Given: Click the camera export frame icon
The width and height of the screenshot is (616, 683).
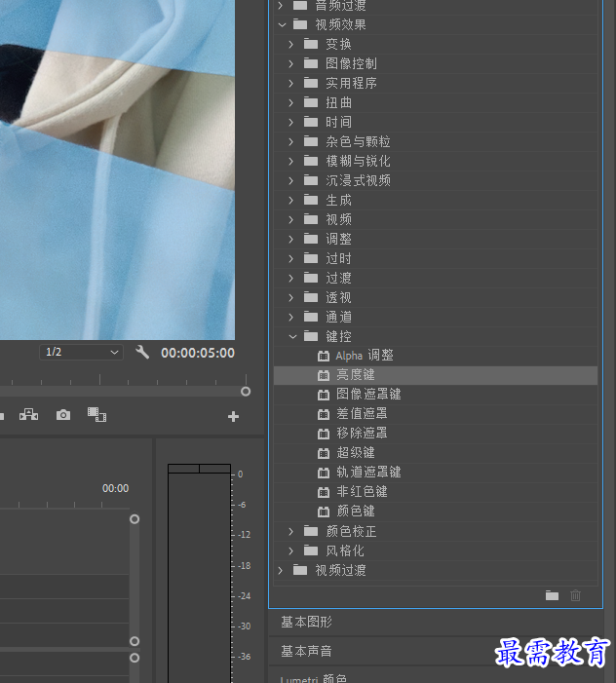Looking at the screenshot, I should click(63, 415).
